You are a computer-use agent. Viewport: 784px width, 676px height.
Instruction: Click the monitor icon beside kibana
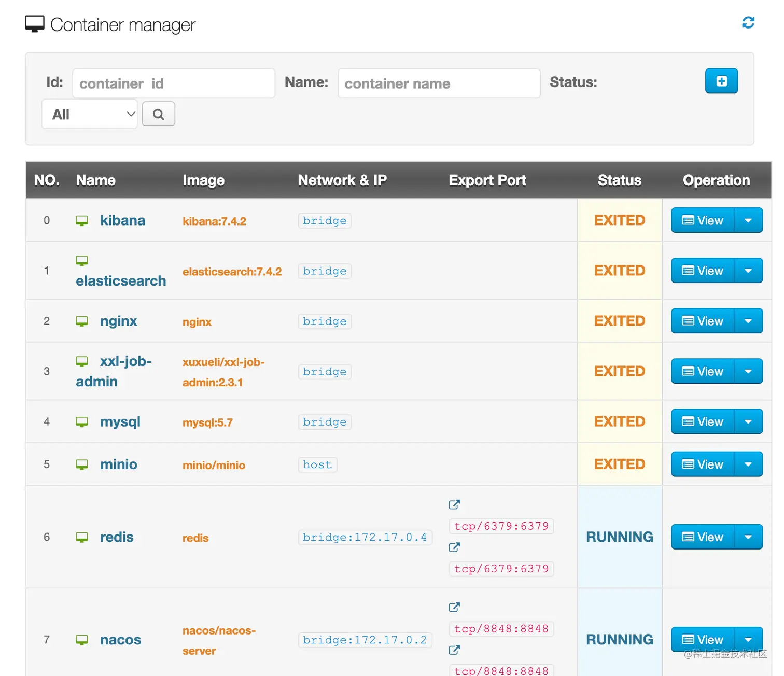tap(82, 221)
